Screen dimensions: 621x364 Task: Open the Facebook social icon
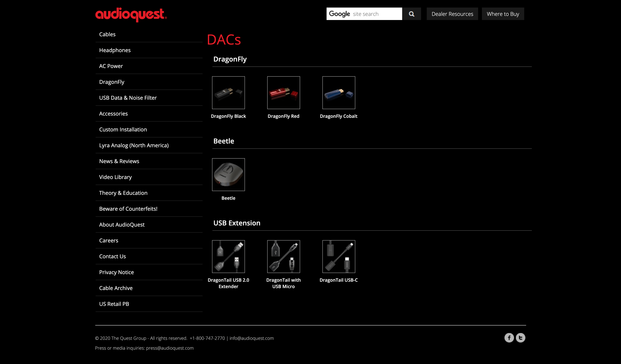tap(509, 338)
